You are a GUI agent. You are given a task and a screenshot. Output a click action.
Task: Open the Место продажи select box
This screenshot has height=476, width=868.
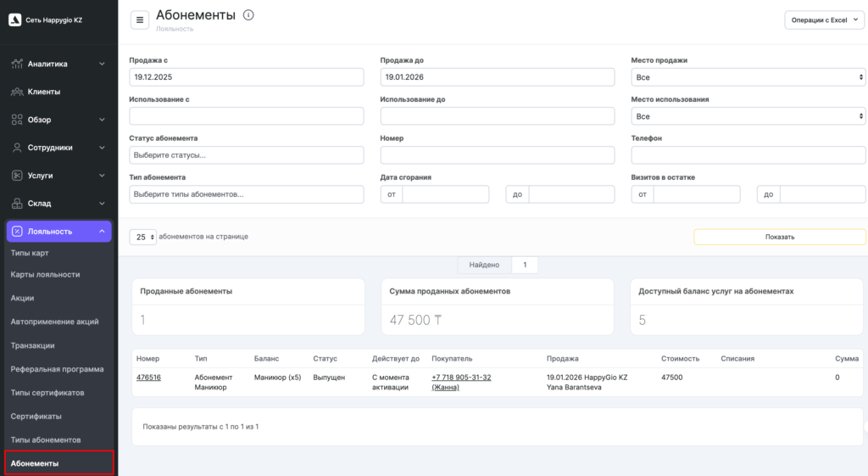point(748,77)
